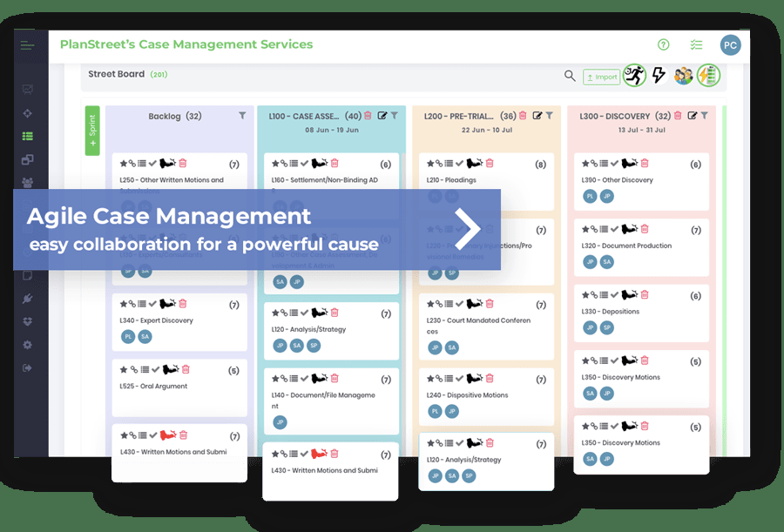
Task: Open the PC user avatar menu
Action: [731, 45]
